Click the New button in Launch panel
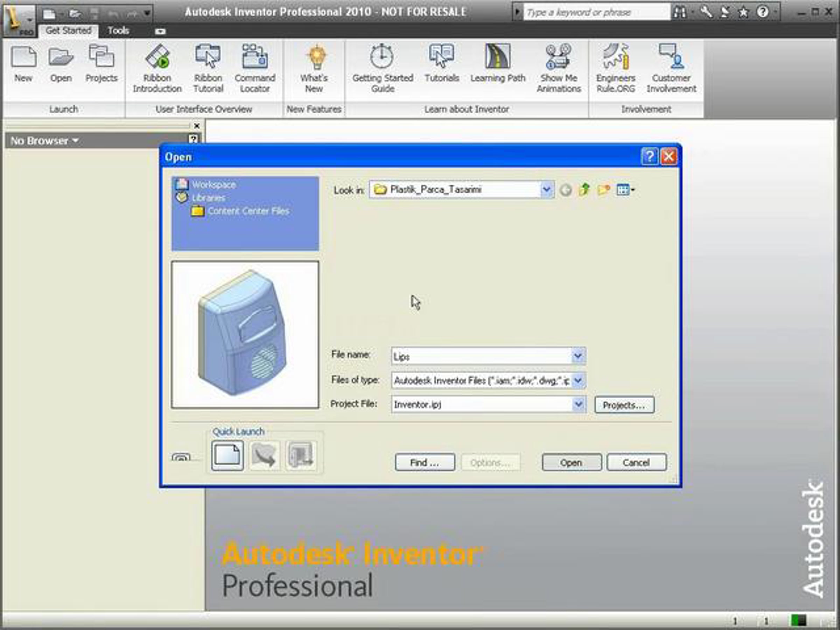The image size is (840, 630). 23,64
